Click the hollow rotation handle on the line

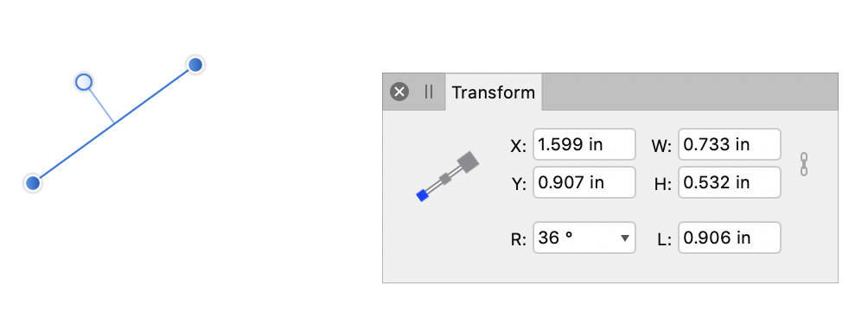(x=84, y=82)
